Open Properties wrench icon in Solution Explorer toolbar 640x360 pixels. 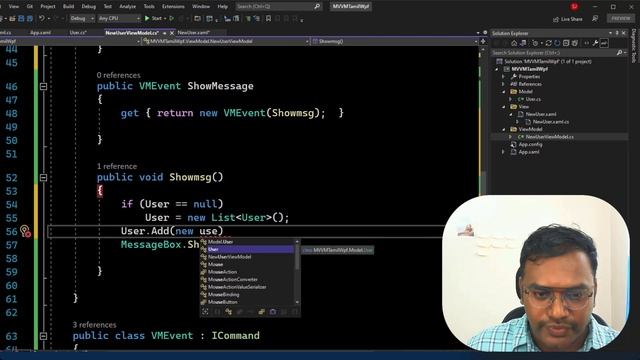[596, 43]
